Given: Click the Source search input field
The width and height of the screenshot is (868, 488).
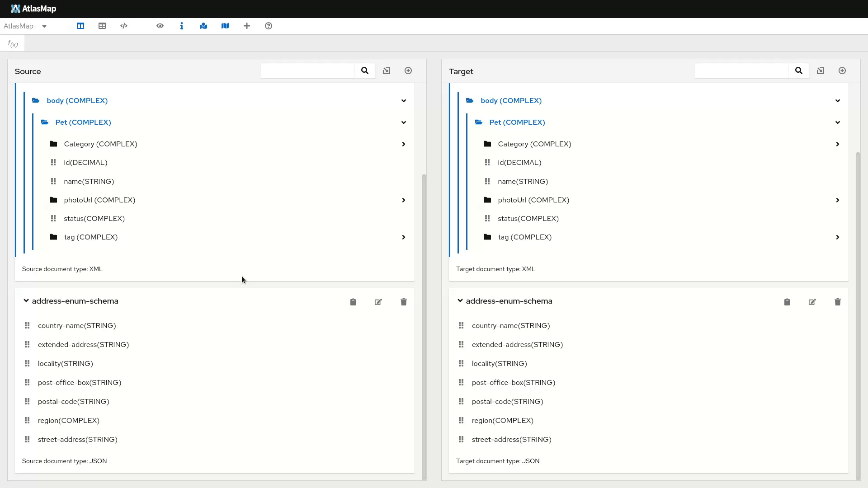Looking at the screenshot, I should 307,71.
